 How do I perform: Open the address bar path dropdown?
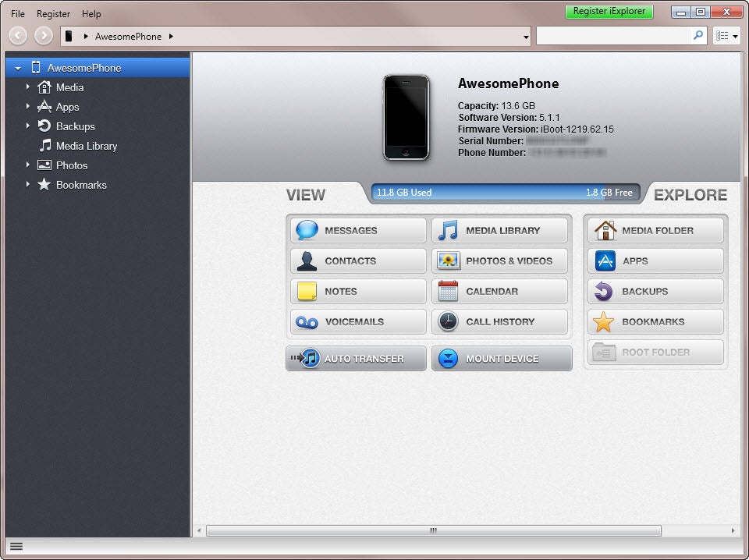pos(527,37)
